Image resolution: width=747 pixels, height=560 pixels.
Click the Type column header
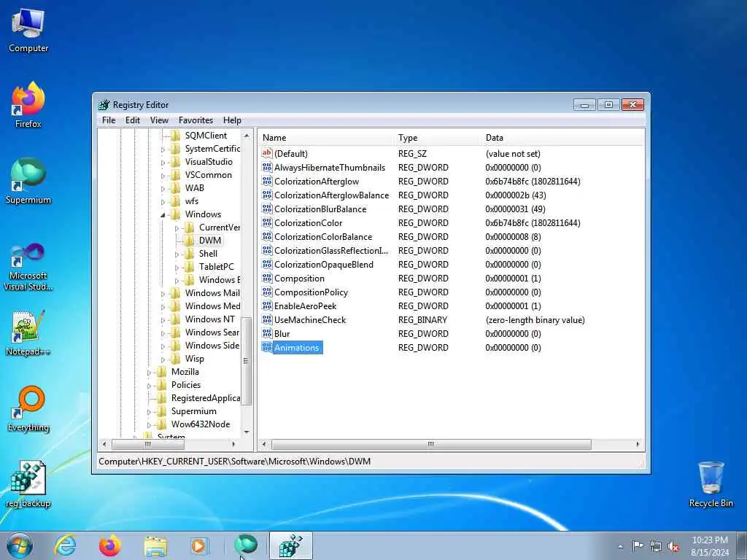[438, 138]
